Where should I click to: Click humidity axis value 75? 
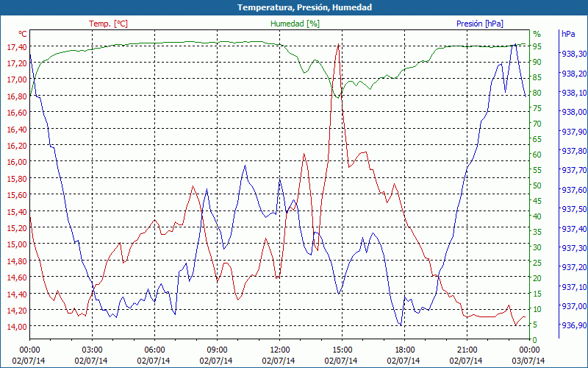coord(537,108)
